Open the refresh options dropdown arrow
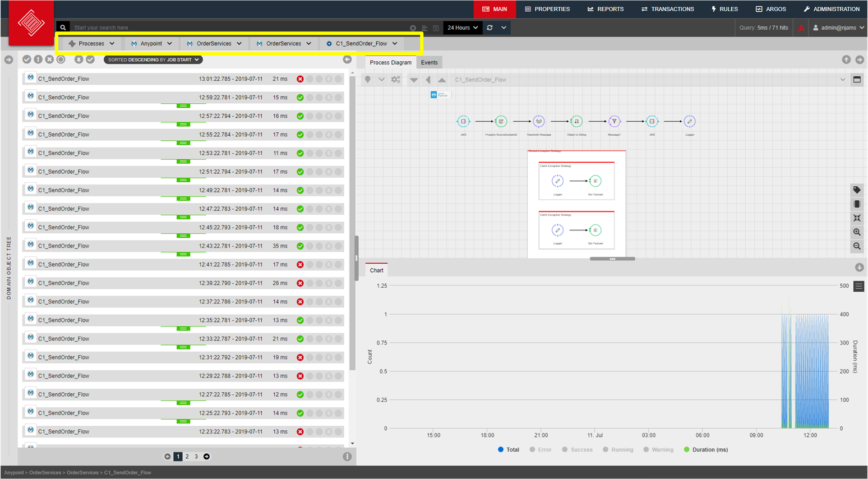Screen dimensions: 868x479 (x=504, y=27)
